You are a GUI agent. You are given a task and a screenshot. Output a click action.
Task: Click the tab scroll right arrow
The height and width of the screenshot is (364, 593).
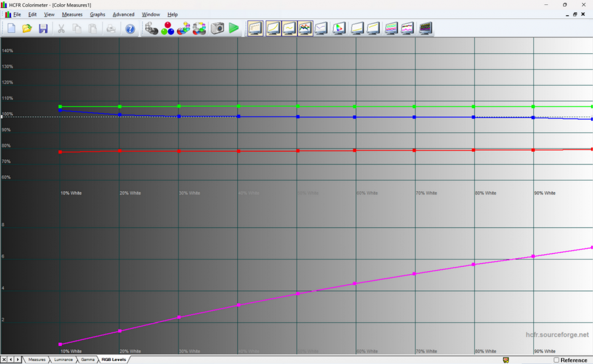(18, 360)
